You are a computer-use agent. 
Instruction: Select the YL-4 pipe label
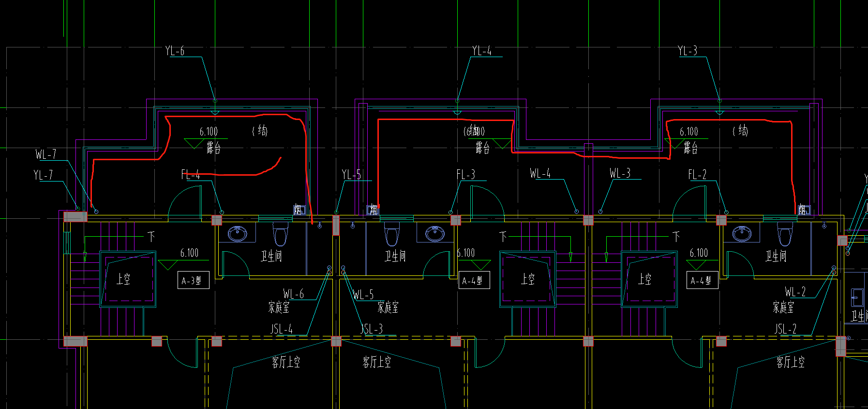pos(482,51)
